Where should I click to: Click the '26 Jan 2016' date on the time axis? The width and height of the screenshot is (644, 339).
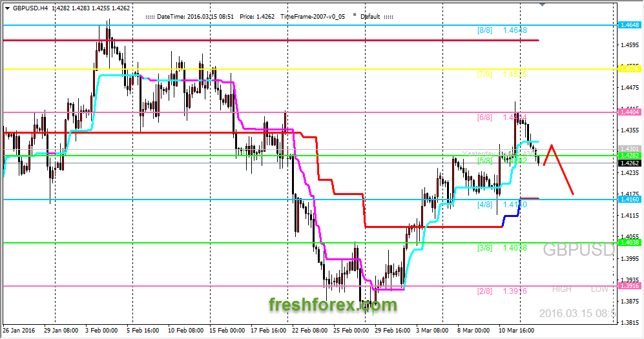point(19,331)
